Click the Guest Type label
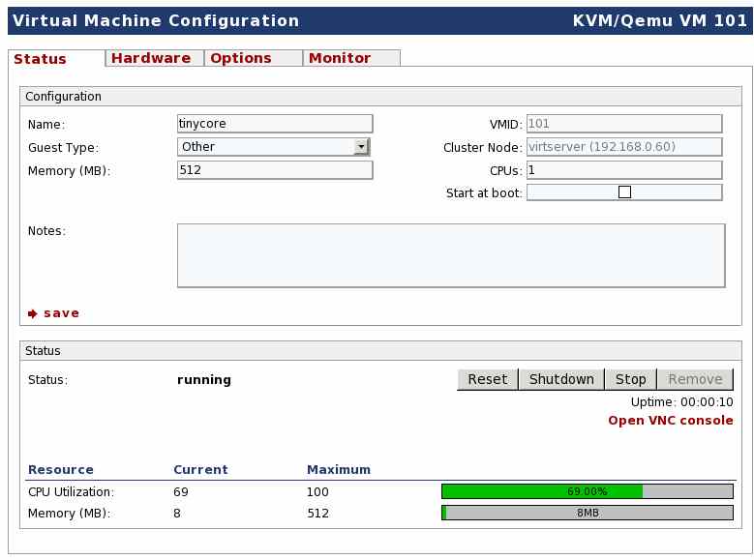Image resolution: width=754 pixels, height=560 pixels. (63, 148)
